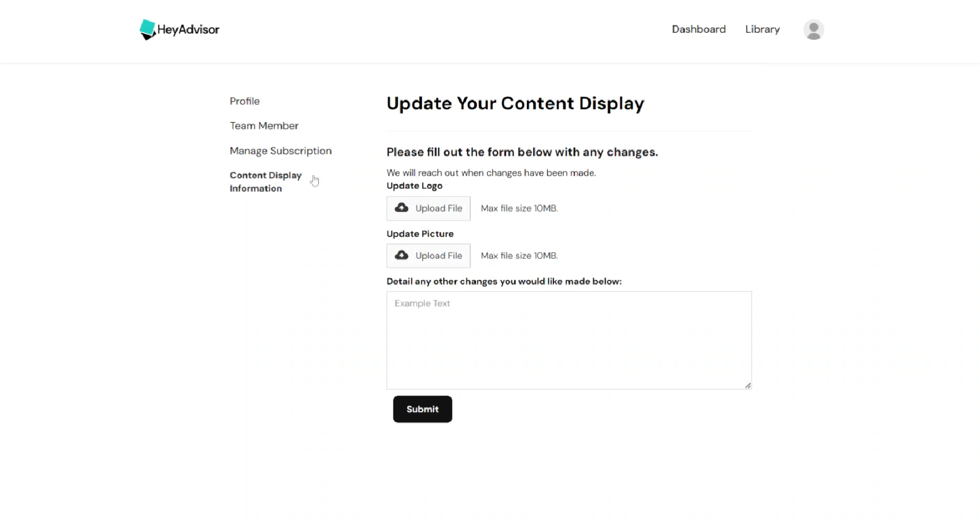Click the cloud icon on the logo upload button
The width and height of the screenshot is (980, 523).
401,207
